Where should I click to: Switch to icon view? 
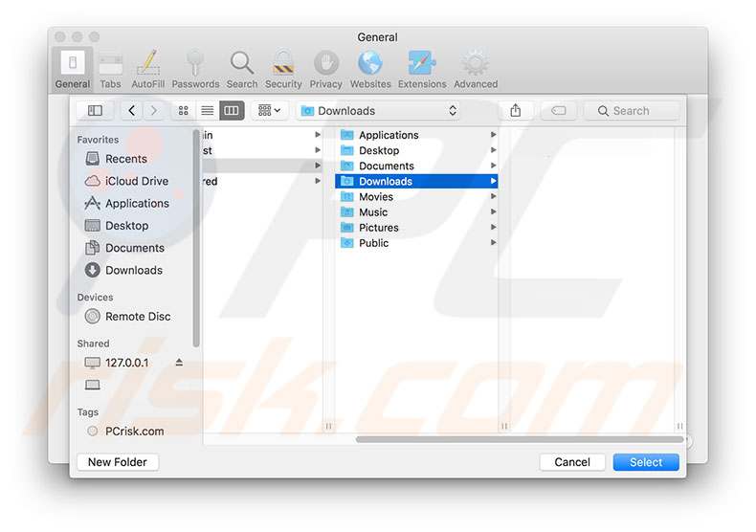point(183,111)
